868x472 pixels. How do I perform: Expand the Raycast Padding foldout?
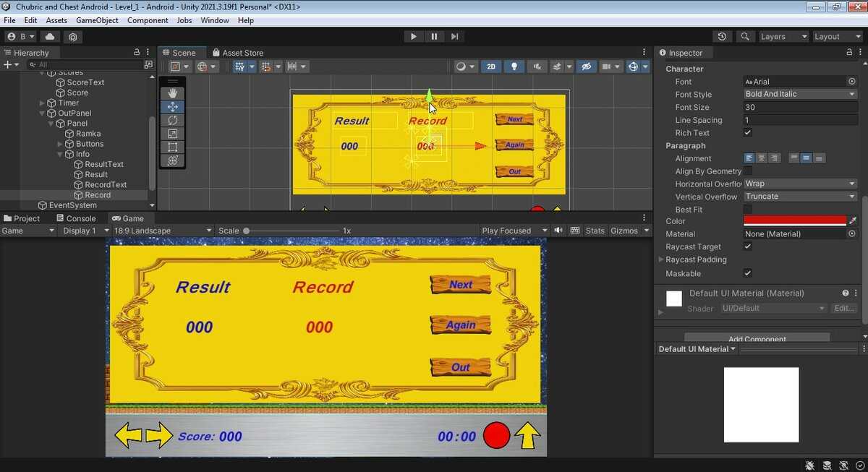(x=661, y=259)
